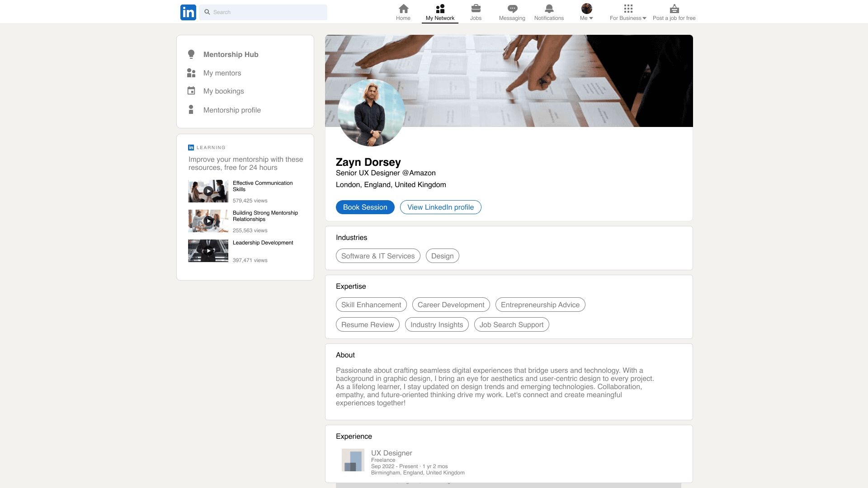Image resolution: width=868 pixels, height=488 pixels.
Task: Open Messaging chat bubble icon
Action: point(512,9)
